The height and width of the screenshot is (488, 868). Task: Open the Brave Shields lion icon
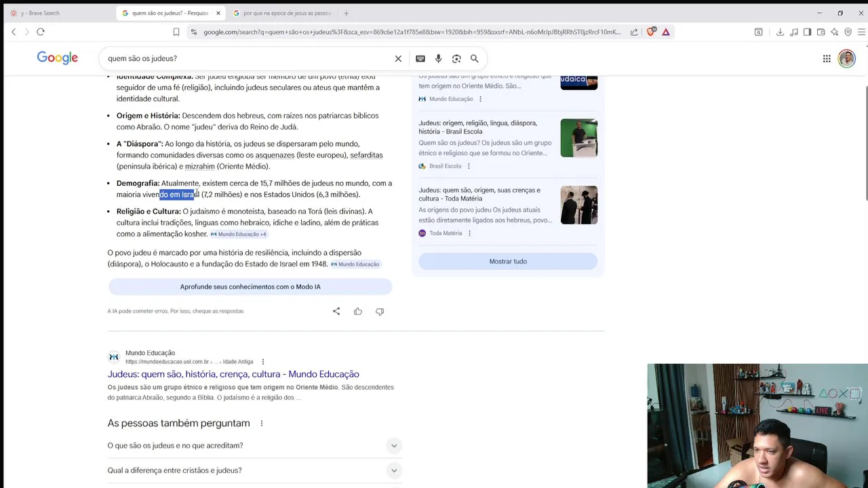tap(652, 32)
